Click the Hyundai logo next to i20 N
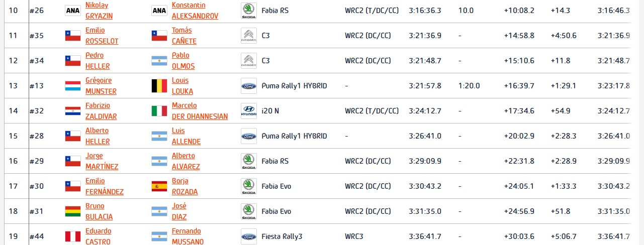Image resolution: width=644 pixels, height=245 pixels. (248, 111)
